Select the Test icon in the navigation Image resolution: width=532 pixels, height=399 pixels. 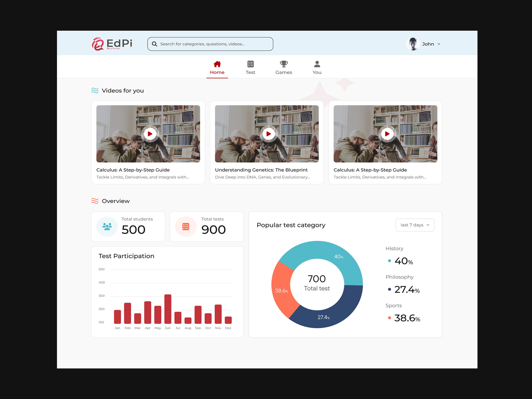point(250,64)
